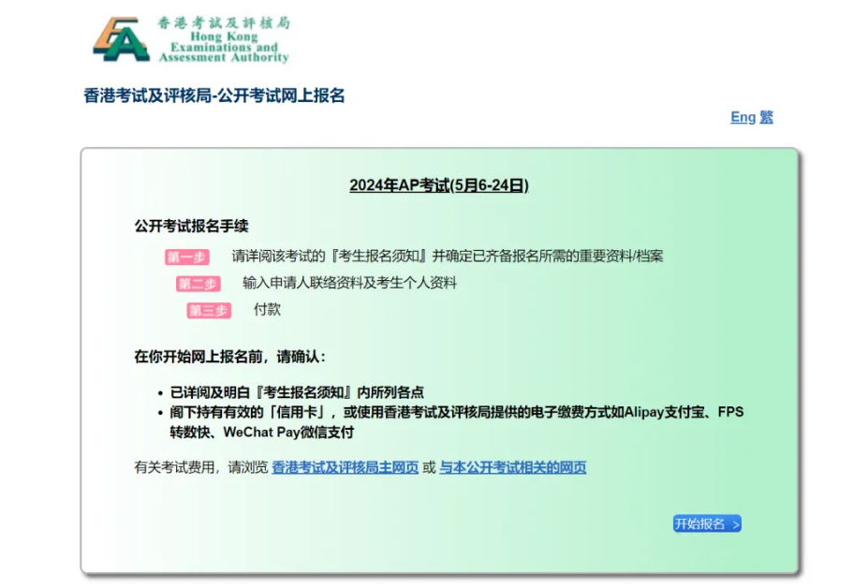
Task: Click the bullet about 信用卡 and Alipay支付宝
Action: [x=457, y=422]
